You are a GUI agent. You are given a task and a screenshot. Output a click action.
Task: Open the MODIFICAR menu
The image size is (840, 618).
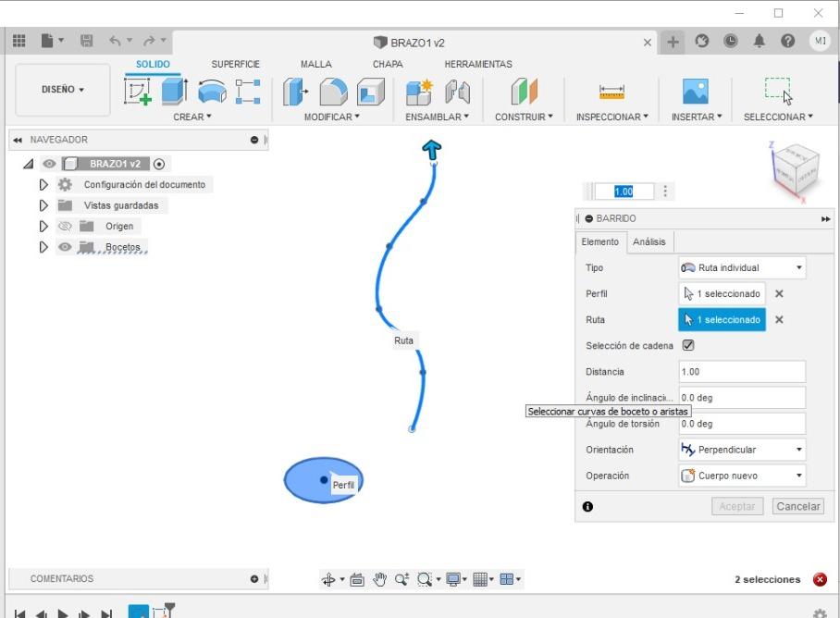[331, 117]
